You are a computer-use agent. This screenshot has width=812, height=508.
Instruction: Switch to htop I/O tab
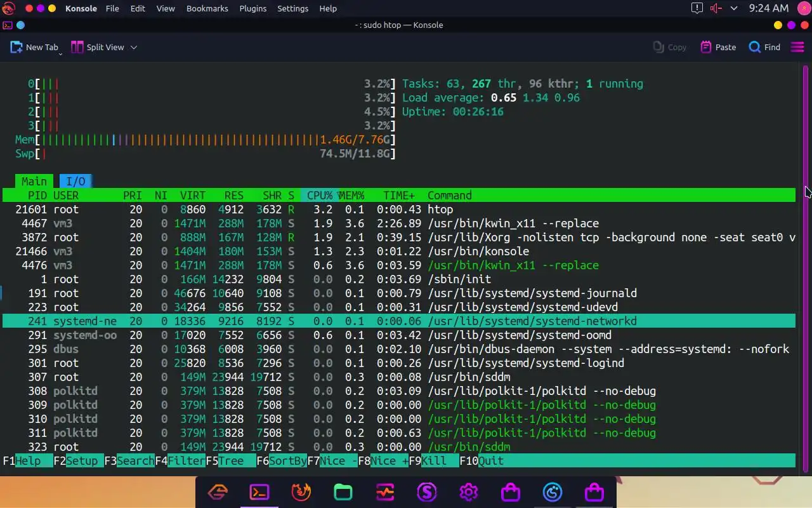[75, 182]
